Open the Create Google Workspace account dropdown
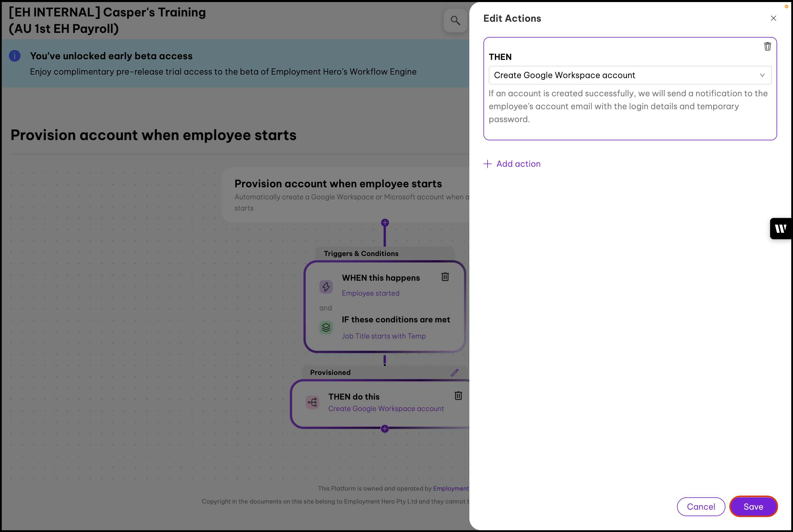The width and height of the screenshot is (793, 532). coord(629,75)
